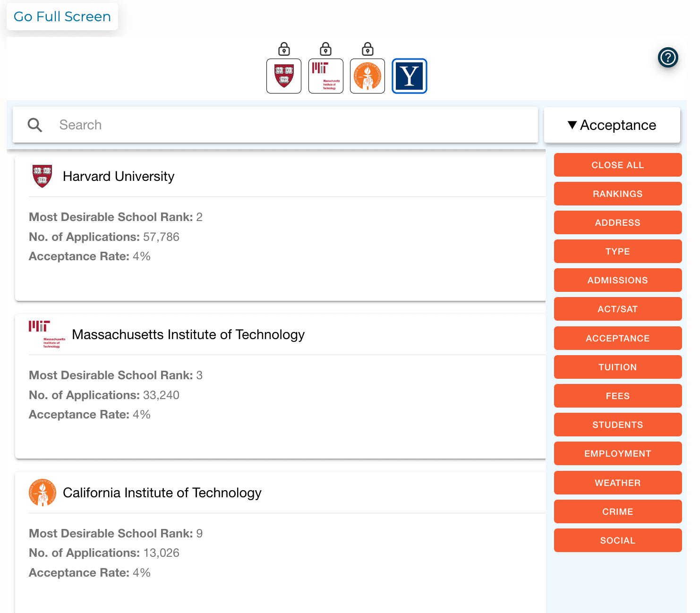This screenshot has height=613, width=700.
Task: Click MIT's No. of Applications 33,240
Action: [104, 395]
